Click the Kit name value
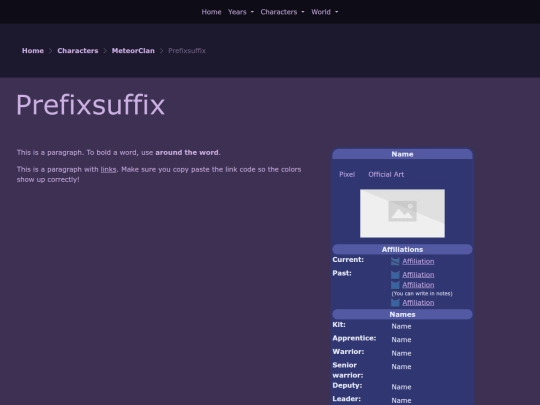540x405 pixels. [401, 326]
